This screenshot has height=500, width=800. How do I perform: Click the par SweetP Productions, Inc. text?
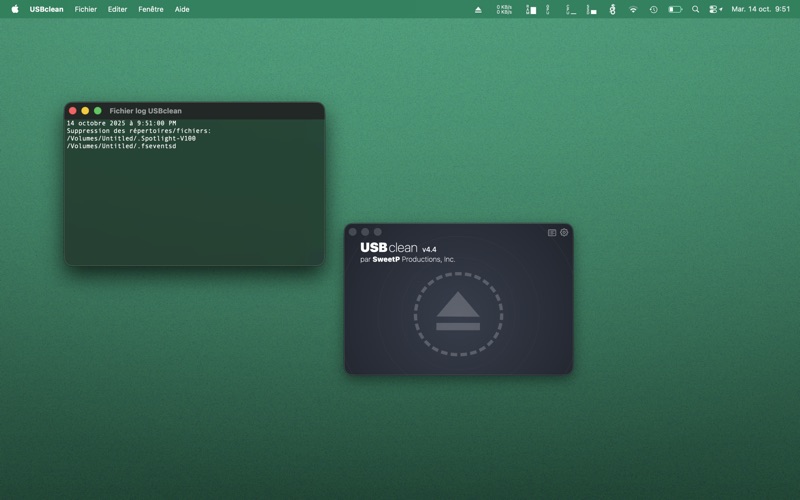pos(407,260)
